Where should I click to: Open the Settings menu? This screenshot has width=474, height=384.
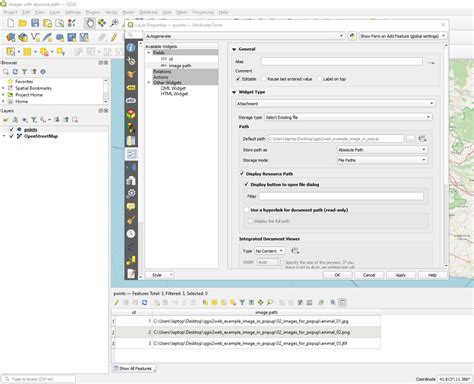(x=73, y=12)
